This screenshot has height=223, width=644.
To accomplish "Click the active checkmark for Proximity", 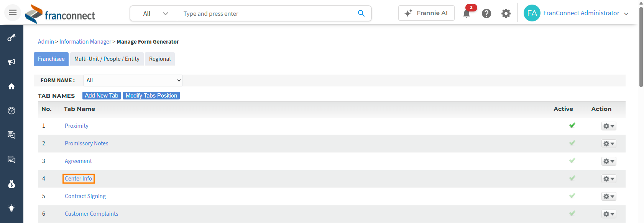I will [x=572, y=125].
